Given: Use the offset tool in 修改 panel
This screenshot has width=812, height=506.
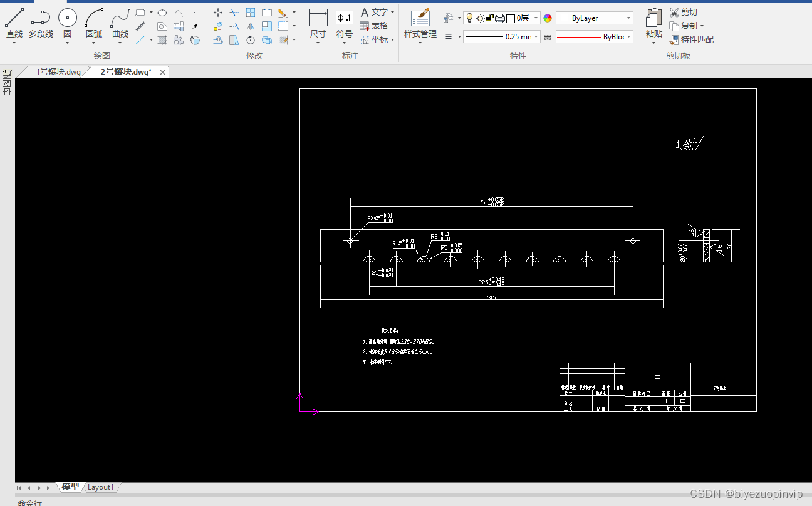Looking at the screenshot, I should tap(218, 40).
